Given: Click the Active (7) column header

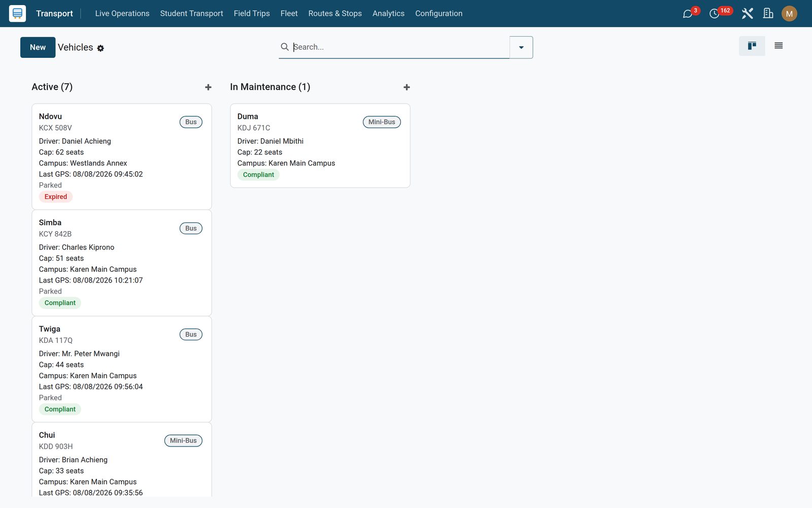Looking at the screenshot, I should [52, 87].
